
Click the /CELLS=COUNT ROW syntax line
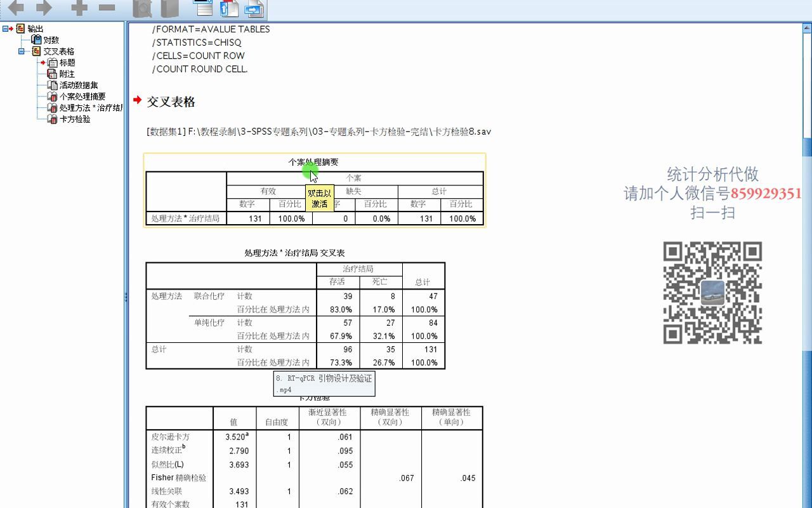198,56
